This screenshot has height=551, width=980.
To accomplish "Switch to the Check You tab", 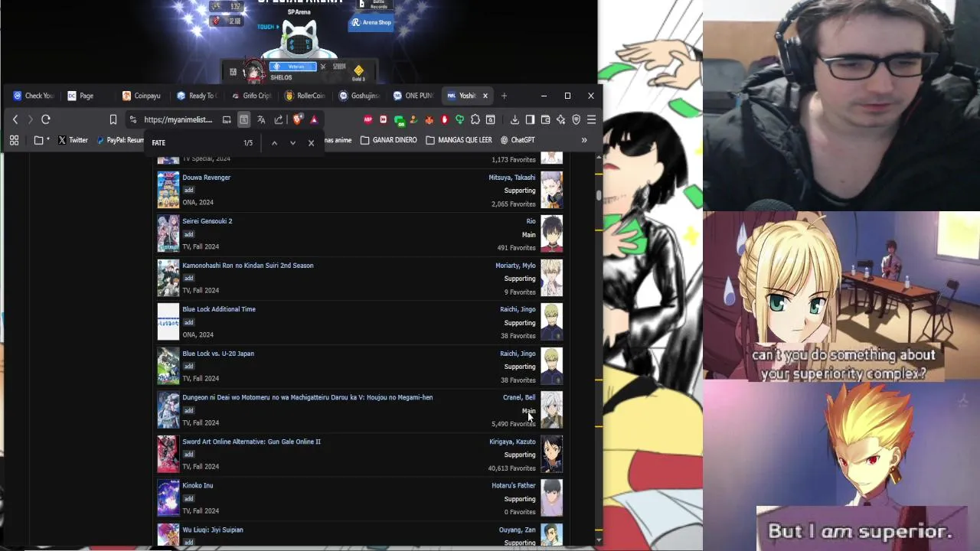I will tap(34, 96).
